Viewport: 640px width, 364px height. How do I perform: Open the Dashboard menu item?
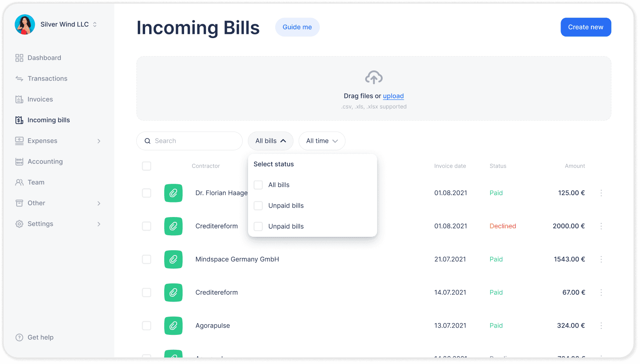pos(44,58)
